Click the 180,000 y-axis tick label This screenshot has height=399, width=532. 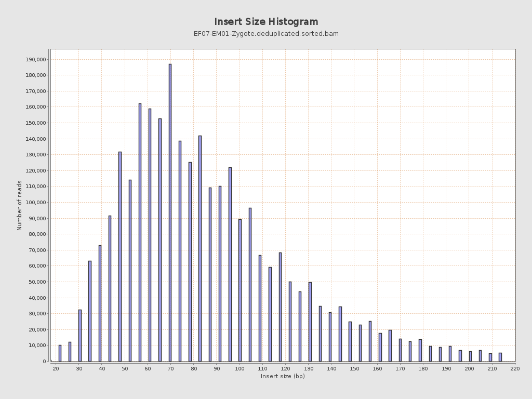(36, 75)
